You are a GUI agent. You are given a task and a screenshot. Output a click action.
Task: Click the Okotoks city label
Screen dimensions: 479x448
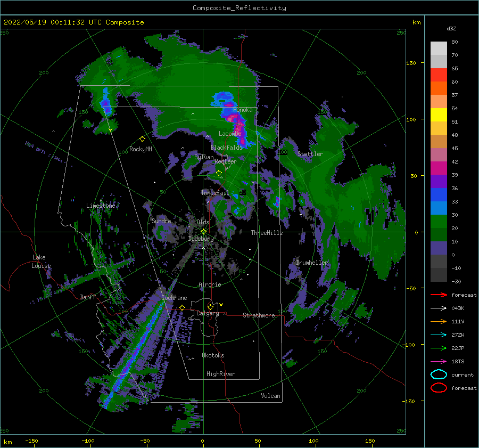pyautogui.click(x=213, y=355)
